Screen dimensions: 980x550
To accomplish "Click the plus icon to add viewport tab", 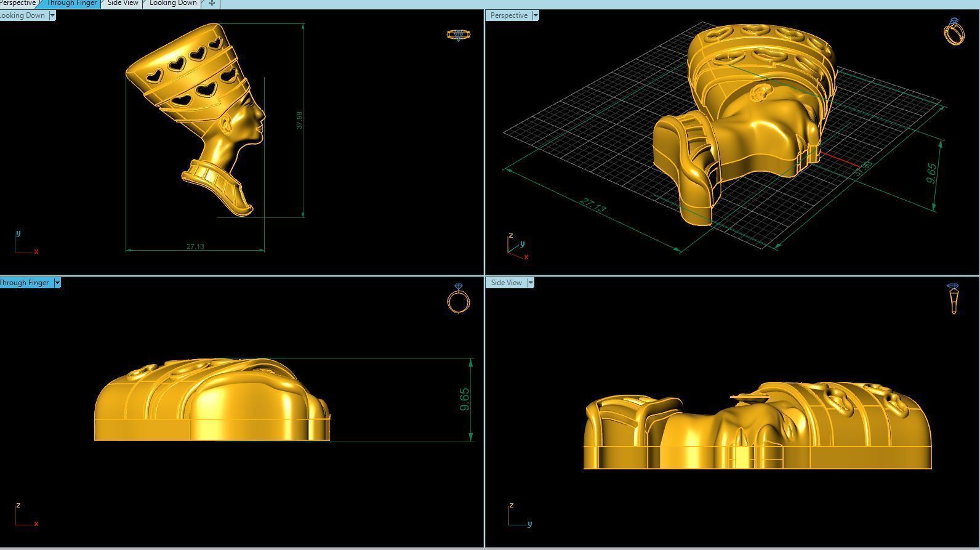I will tap(212, 3).
